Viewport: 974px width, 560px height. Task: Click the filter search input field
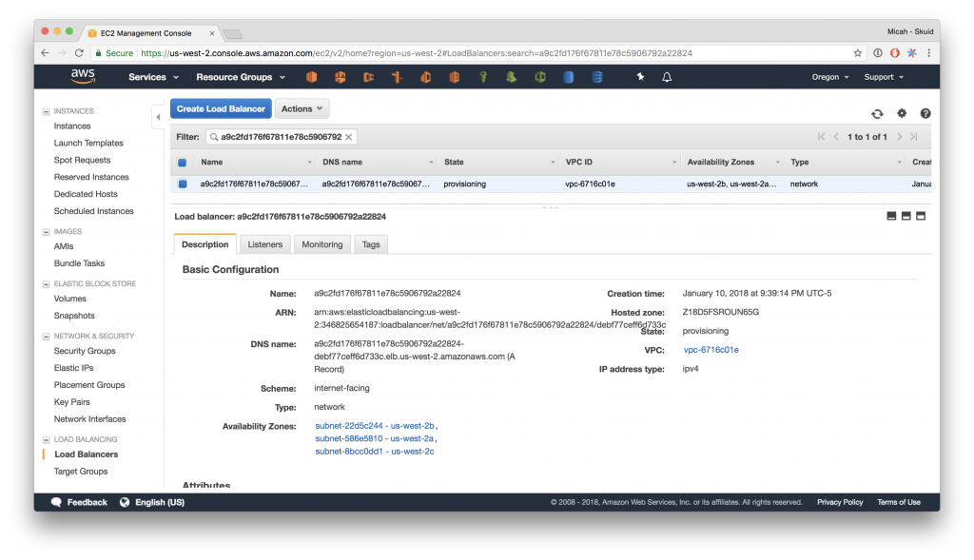coord(282,137)
